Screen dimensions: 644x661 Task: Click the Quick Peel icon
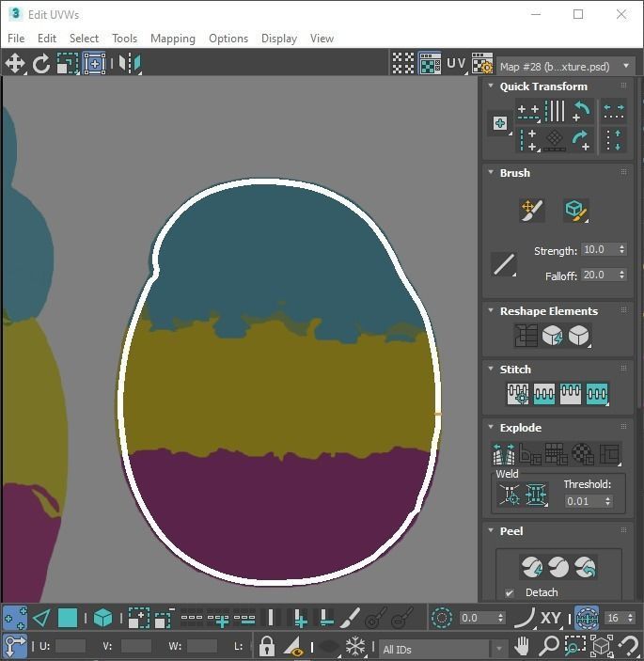(x=532, y=567)
